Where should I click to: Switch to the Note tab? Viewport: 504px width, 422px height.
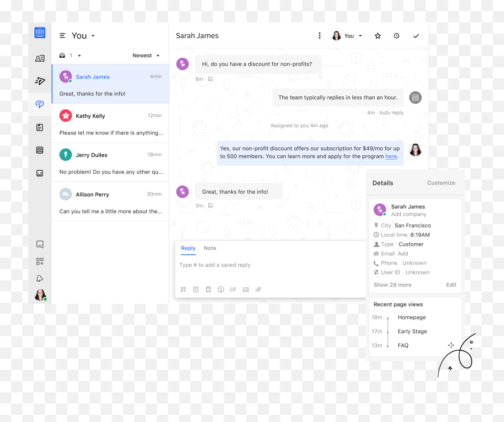pyautogui.click(x=210, y=248)
